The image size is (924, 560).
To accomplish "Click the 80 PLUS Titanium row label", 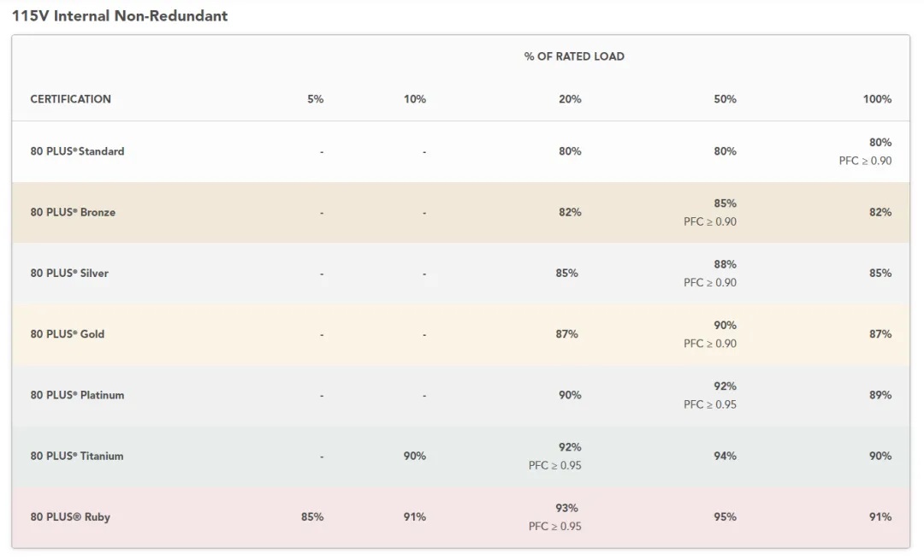I will click(77, 456).
